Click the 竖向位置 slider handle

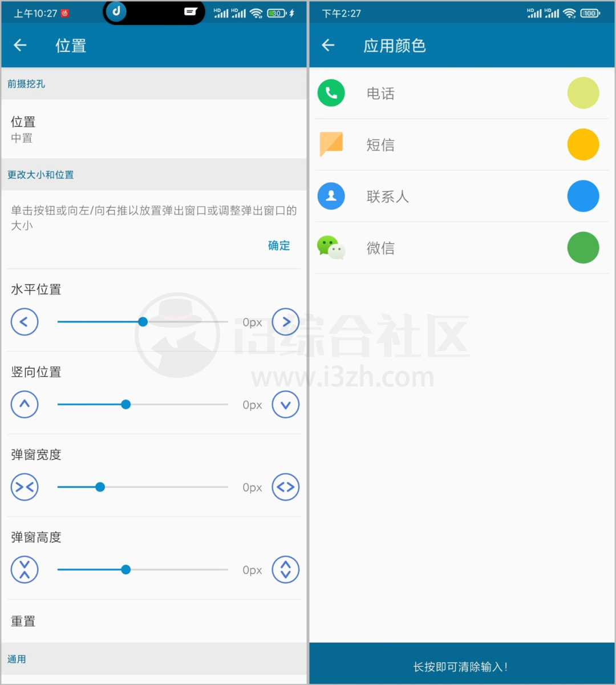(x=126, y=405)
